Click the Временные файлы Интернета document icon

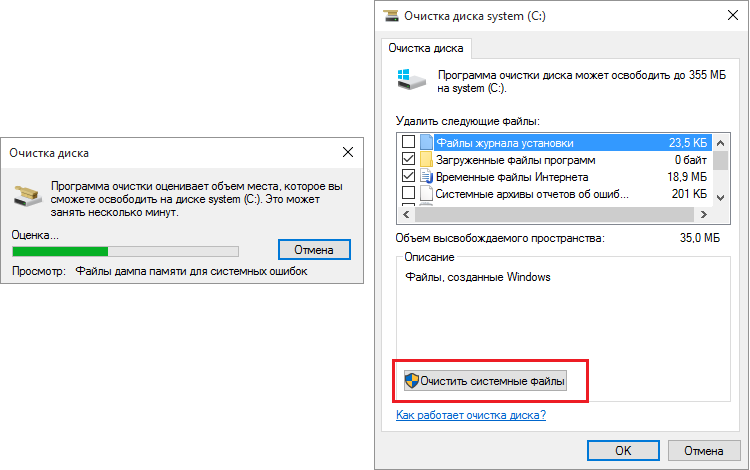[x=426, y=176]
